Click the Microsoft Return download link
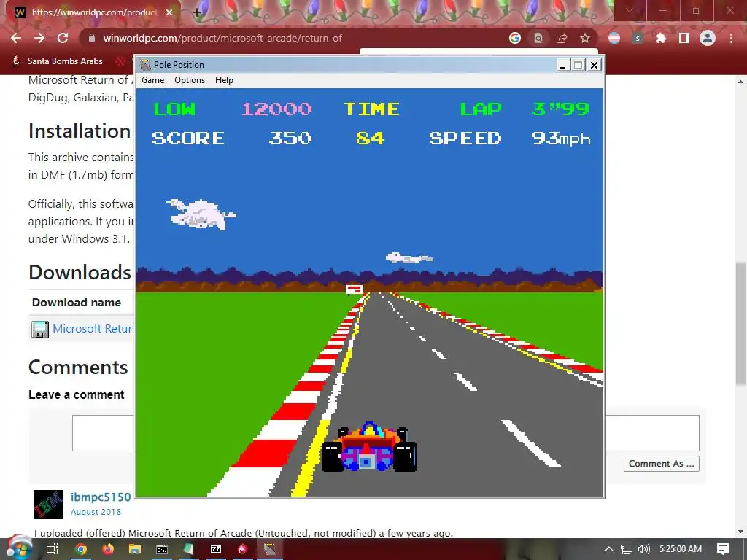This screenshot has height=560, width=747. click(93, 329)
